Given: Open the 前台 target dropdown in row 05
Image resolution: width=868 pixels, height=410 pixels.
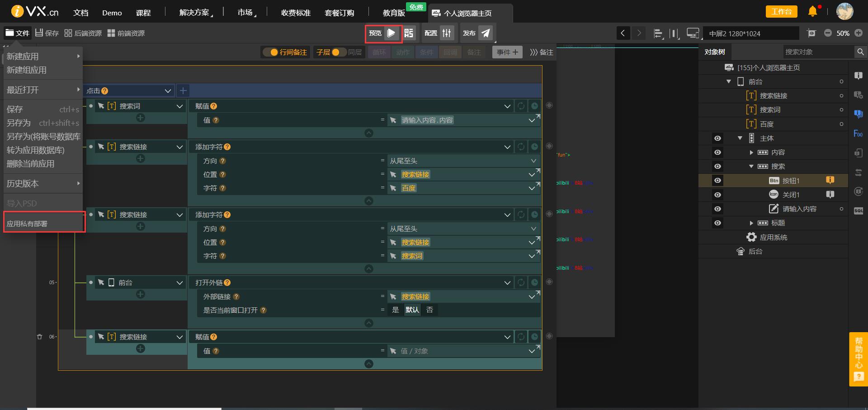Looking at the screenshot, I should click(x=179, y=282).
